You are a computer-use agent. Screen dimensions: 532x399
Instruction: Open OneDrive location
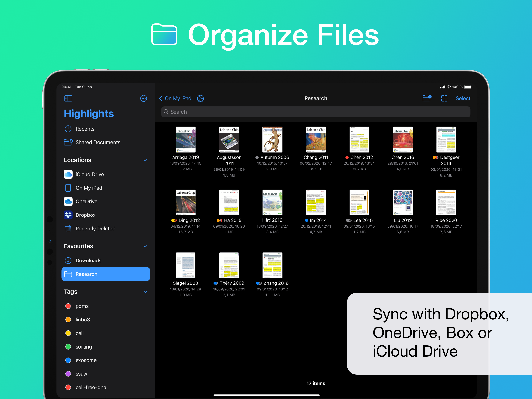(x=86, y=201)
